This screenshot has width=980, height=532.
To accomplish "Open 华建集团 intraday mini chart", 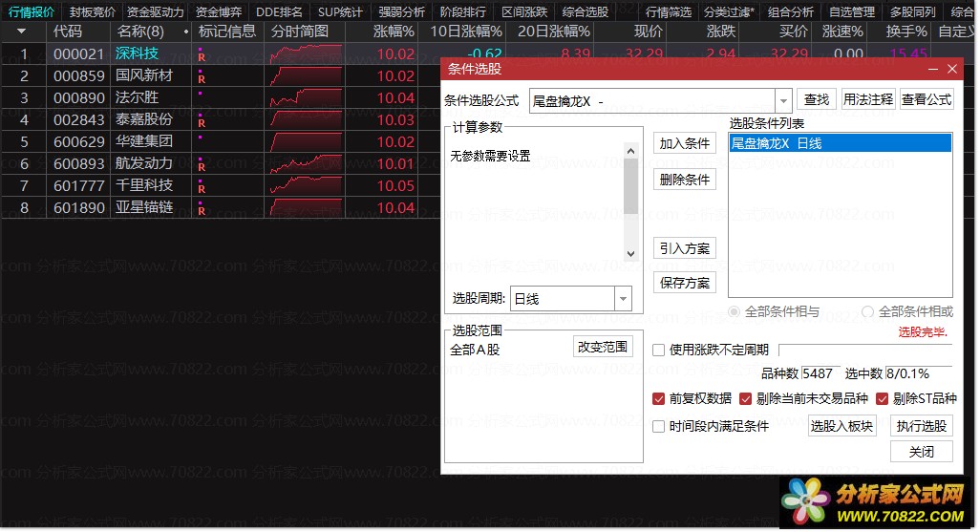I will coord(306,142).
